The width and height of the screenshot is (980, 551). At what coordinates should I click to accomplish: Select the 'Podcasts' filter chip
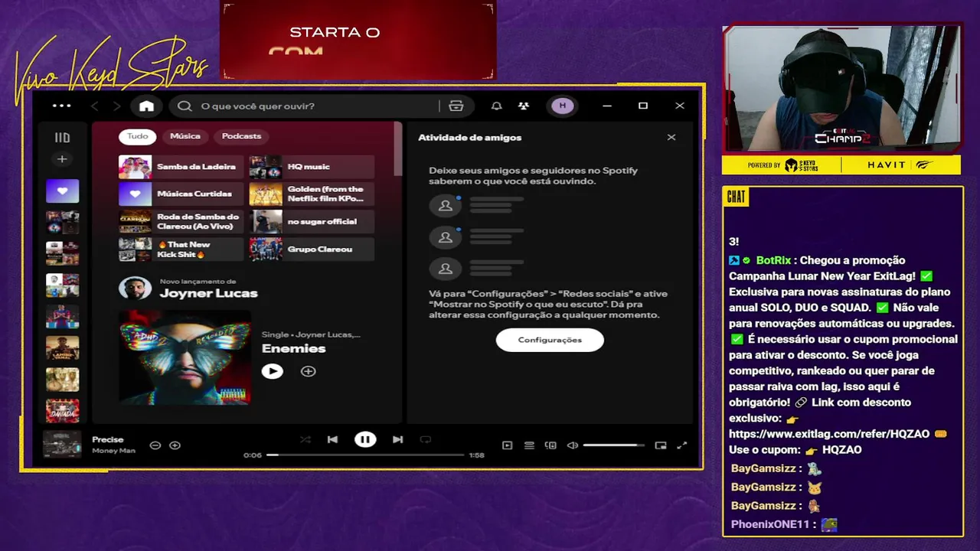tap(241, 136)
